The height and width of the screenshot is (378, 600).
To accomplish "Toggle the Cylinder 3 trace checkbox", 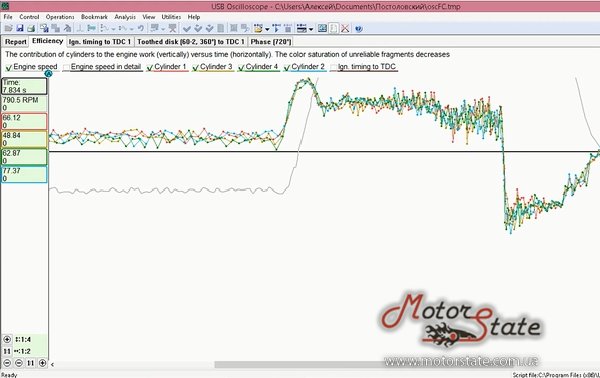I will (x=196, y=68).
